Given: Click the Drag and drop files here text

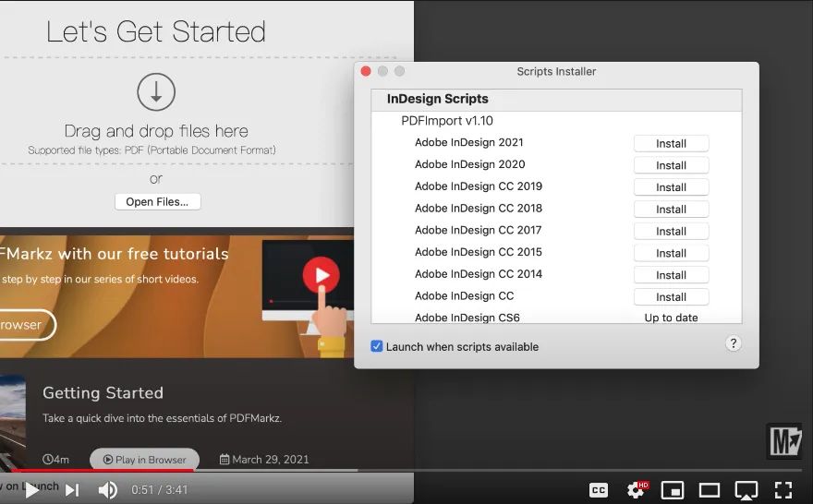Looking at the screenshot, I should click(x=156, y=131).
